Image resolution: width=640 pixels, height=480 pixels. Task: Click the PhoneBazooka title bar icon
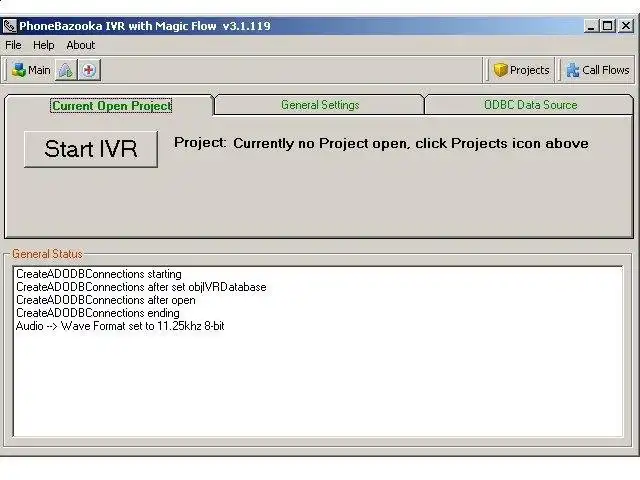(x=9, y=26)
